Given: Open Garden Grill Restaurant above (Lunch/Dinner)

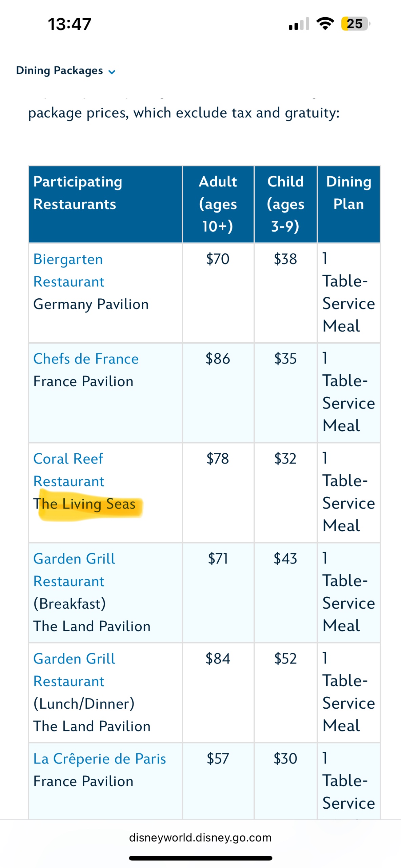Looking at the screenshot, I should click(x=74, y=670).
